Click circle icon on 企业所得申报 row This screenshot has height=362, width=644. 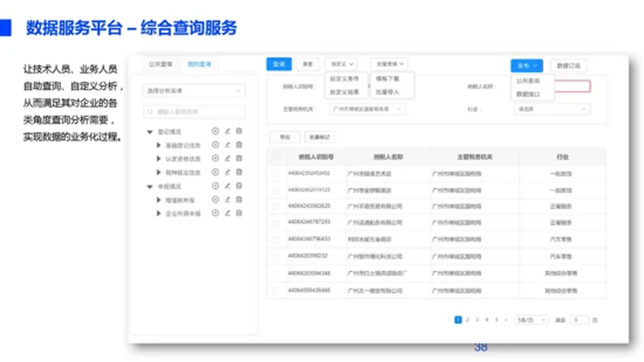(x=215, y=213)
